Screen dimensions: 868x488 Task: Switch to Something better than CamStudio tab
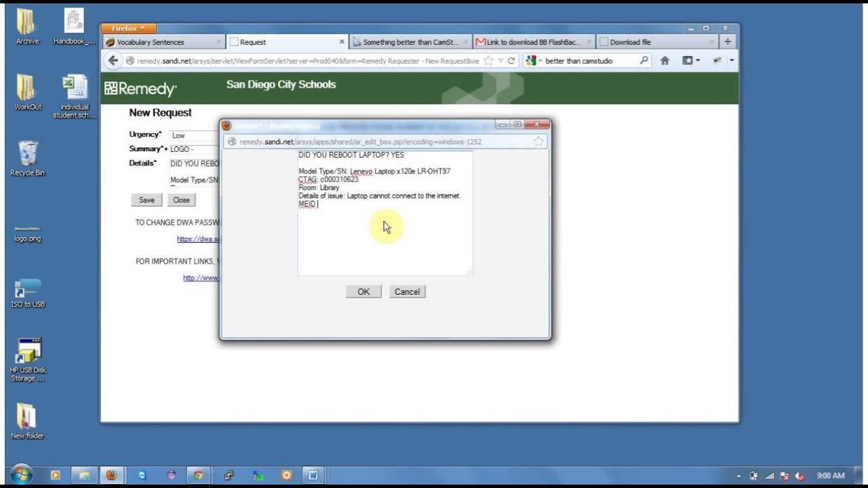coord(411,42)
